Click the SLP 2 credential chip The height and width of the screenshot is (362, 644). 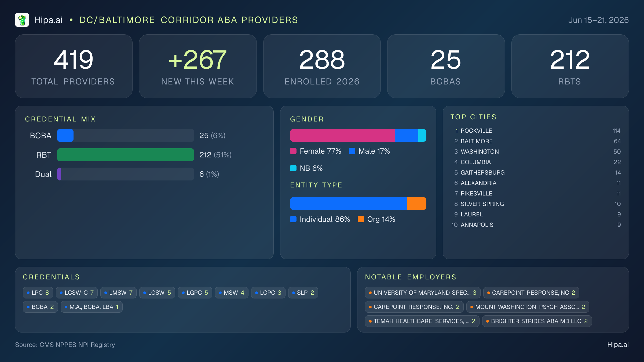point(303,293)
